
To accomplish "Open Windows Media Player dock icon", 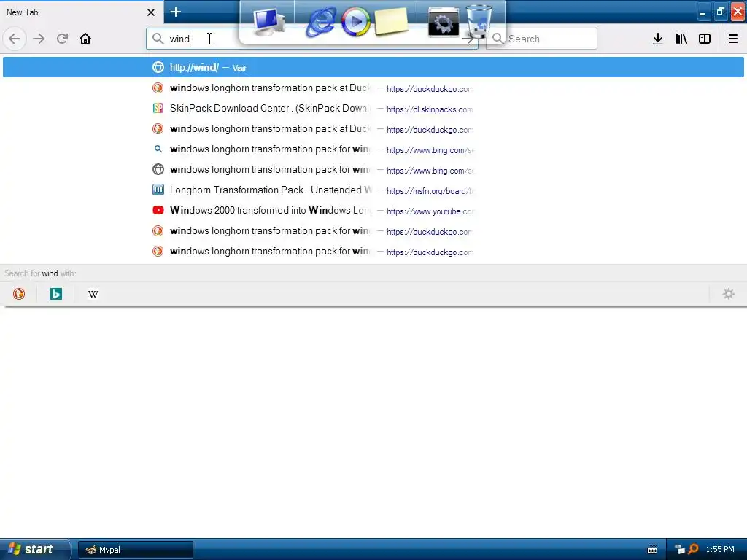I will [355, 21].
